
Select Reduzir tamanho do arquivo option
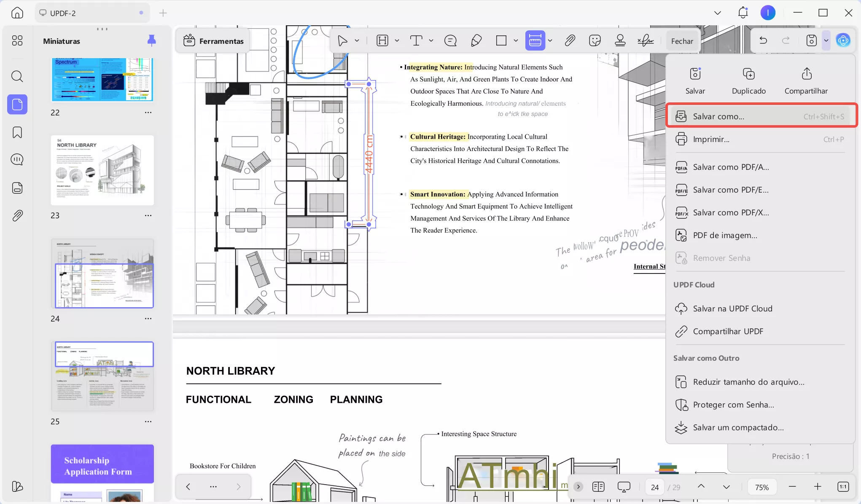[748, 382]
